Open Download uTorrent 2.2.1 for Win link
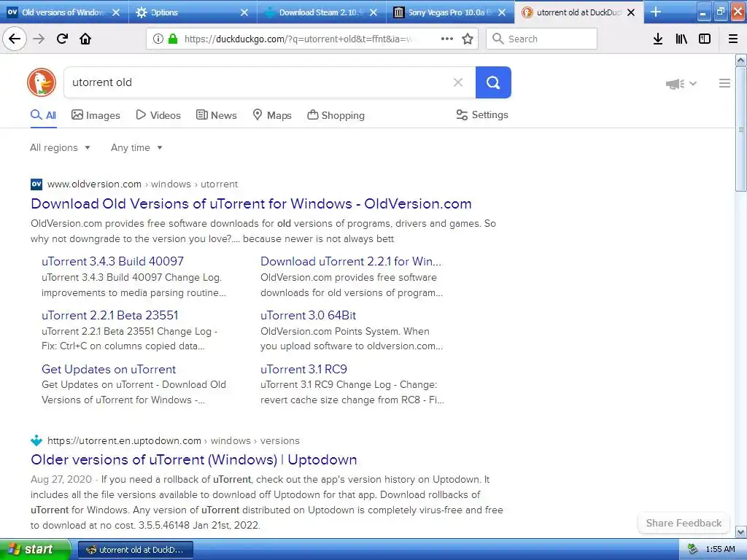The width and height of the screenshot is (747, 560). point(351,262)
